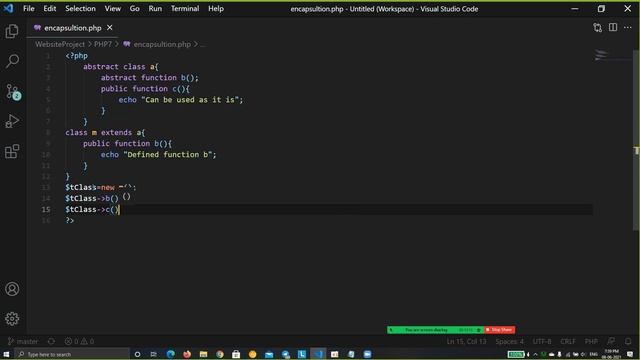This screenshot has width=640, height=360.
Task: Click the encapsultion.php breadcrumb
Action: click(162, 44)
